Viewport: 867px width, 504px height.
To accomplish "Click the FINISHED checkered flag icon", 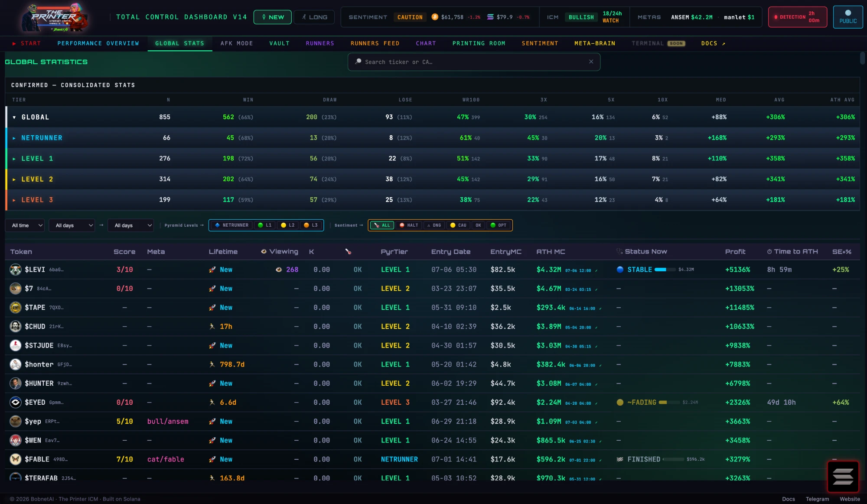I will (x=620, y=459).
